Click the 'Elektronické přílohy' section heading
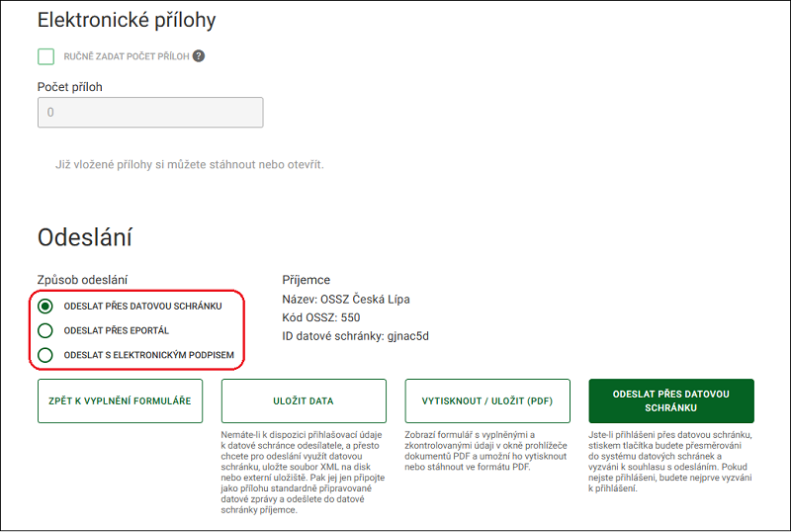The width and height of the screenshot is (791, 532). [127, 20]
